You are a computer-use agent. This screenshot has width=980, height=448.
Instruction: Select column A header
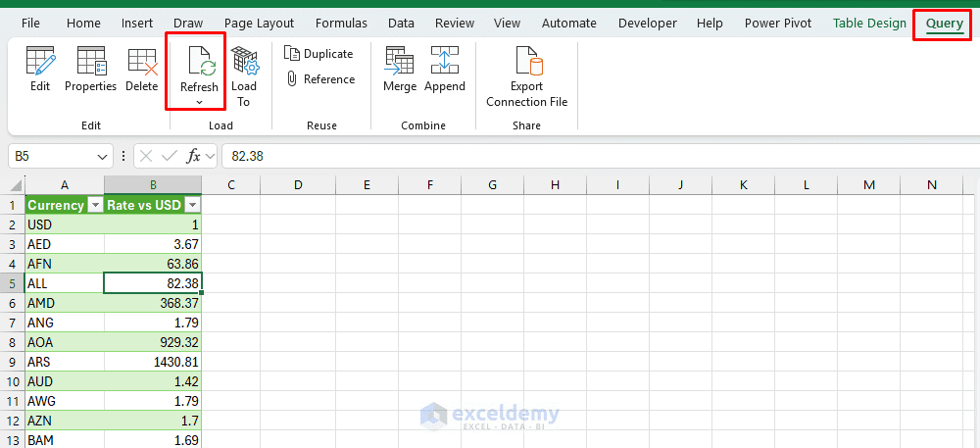[x=65, y=185]
